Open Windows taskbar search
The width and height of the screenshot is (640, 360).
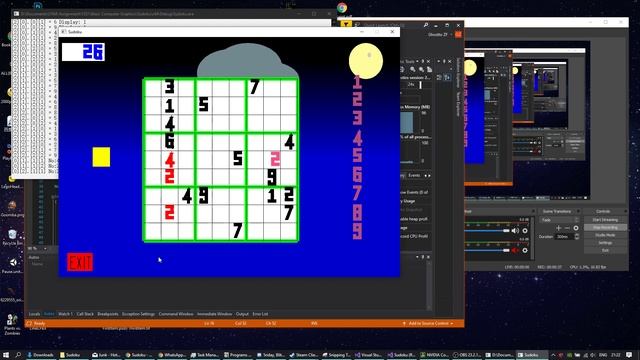tap(18, 355)
